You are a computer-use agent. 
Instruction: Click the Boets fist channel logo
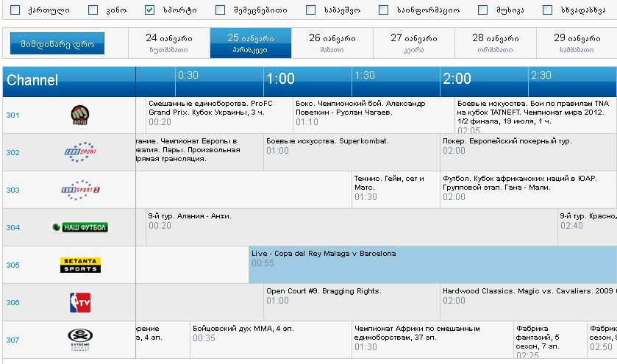tap(80, 115)
